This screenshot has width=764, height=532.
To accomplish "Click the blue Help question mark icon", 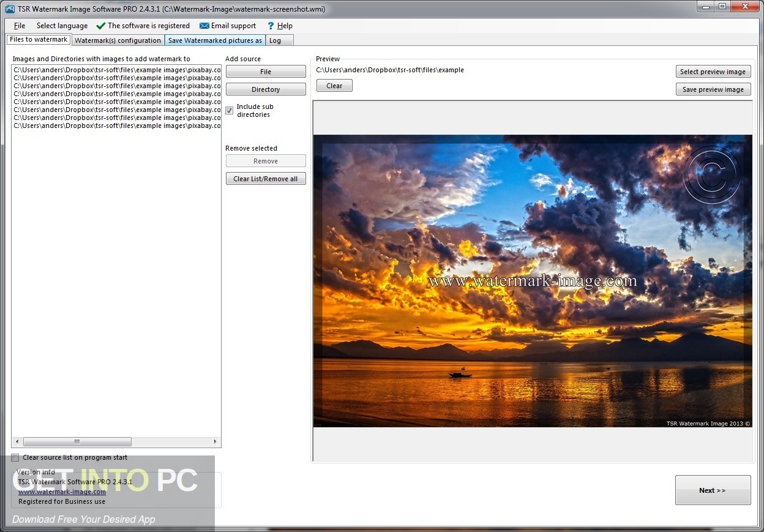I will coord(271,26).
